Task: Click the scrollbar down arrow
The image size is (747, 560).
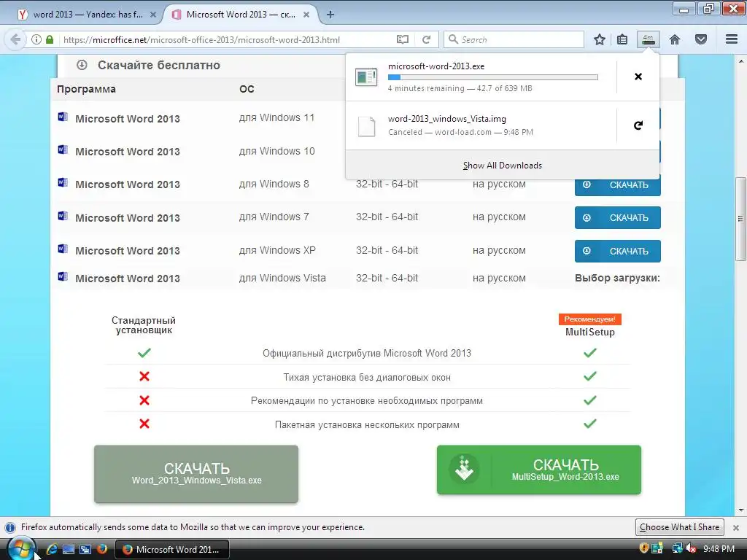Action: (741, 511)
